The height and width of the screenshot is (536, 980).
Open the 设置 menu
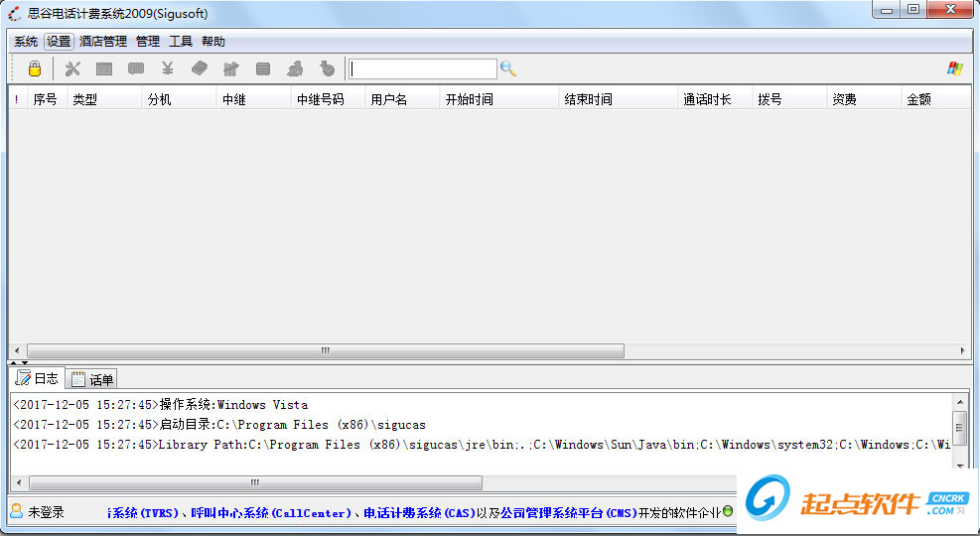pos(59,42)
